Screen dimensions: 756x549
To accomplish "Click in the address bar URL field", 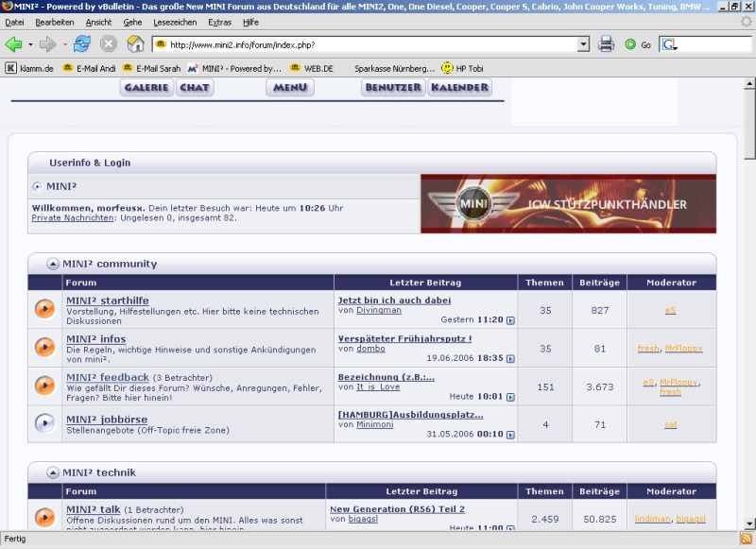I will [369, 44].
